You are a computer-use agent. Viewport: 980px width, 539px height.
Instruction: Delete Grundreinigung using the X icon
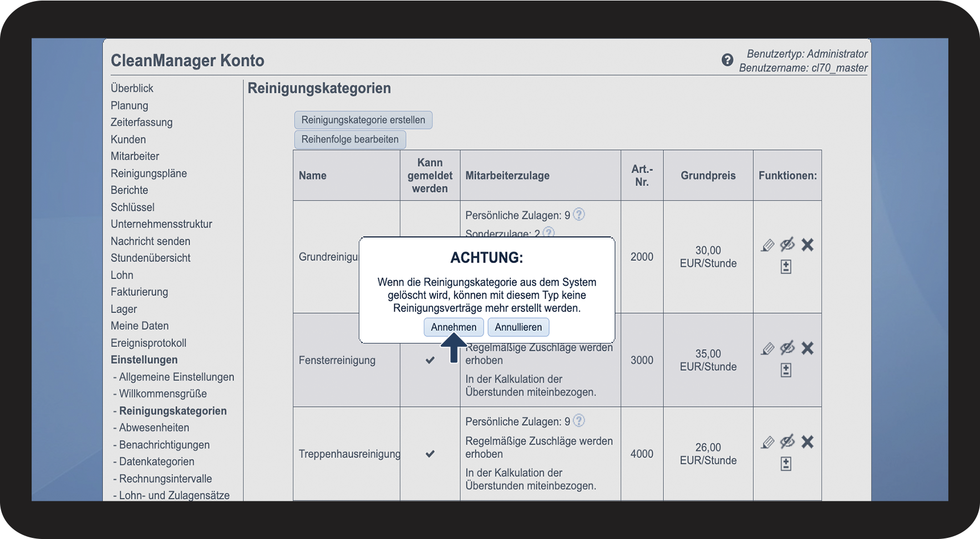(808, 245)
